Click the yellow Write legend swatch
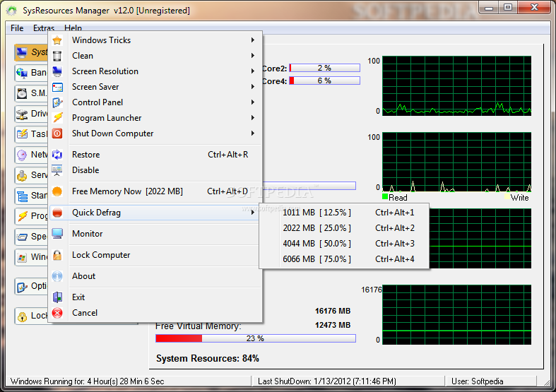Image resolution: width=556 pixels, height=392 pixels. pos(507,197)
